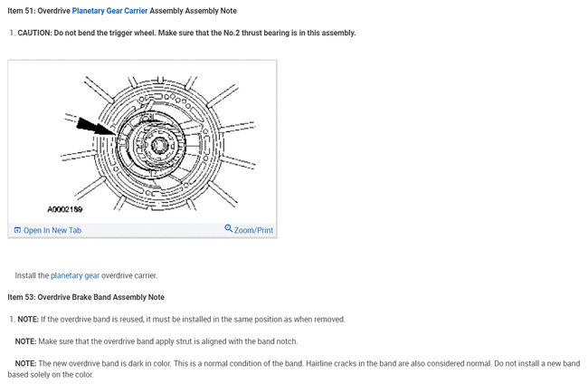Viewport: 588px width, 384px height.
Task: Click the "based solely on the color" line
Action: coord(51,374)
